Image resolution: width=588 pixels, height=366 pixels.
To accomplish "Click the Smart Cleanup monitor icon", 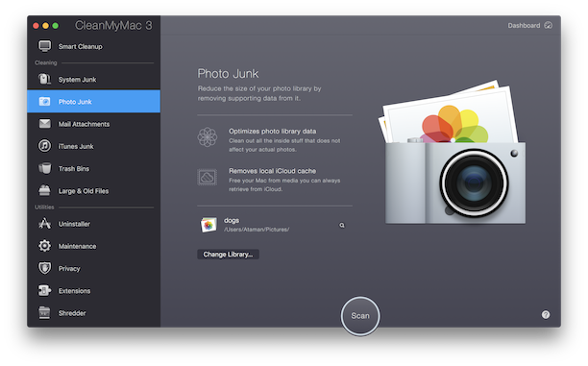I will [44, 46].
